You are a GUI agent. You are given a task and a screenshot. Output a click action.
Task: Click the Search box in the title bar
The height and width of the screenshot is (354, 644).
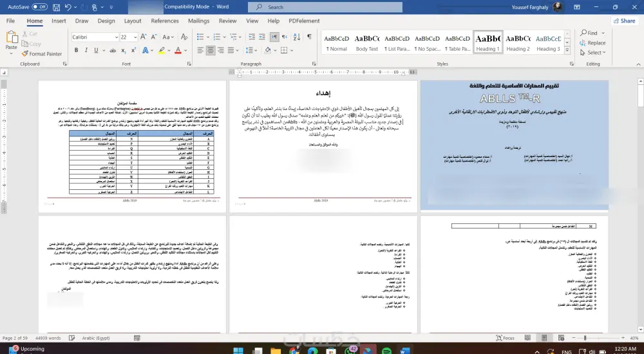325,7
